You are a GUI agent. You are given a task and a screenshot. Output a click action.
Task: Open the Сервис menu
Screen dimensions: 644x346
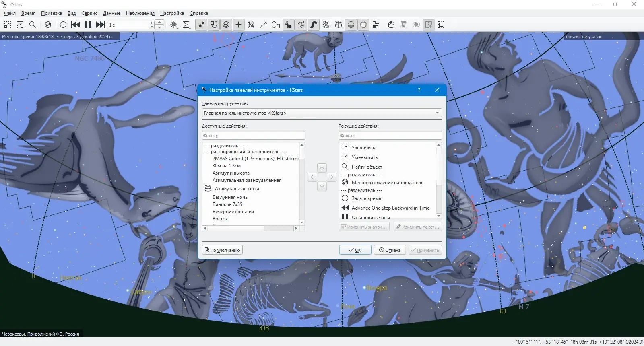pyautogui.click(x=89, y=13)
